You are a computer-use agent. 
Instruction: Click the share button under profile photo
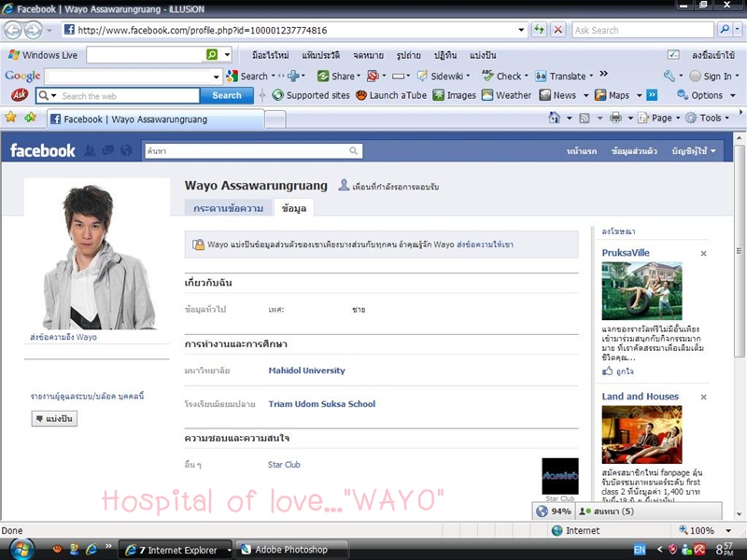tap(54, 418)
